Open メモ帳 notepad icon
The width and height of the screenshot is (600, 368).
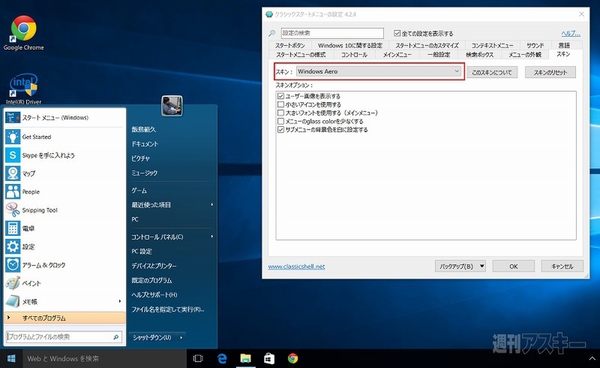[x=13, y=301]
